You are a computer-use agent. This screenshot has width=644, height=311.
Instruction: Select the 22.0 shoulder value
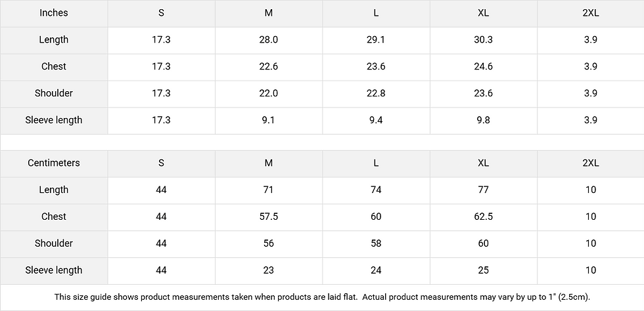268,93
